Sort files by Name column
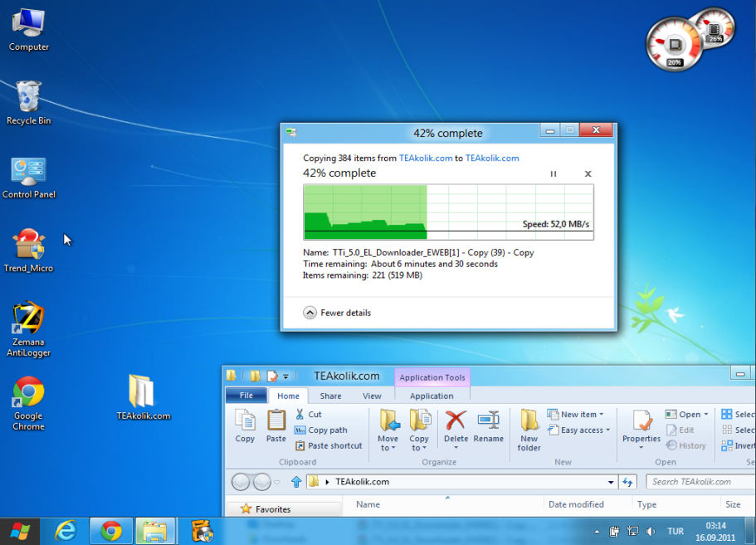Viewport: 756px width, 545px height. point(368,504)
